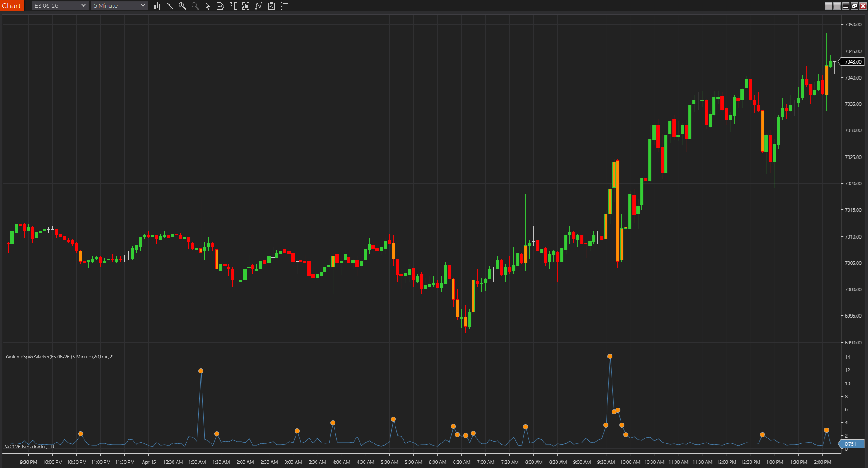Image resolution: width=868 pixels, height=468 pixels.
Task: Open the drawing tools pencil icon
Action: (170, 6)
